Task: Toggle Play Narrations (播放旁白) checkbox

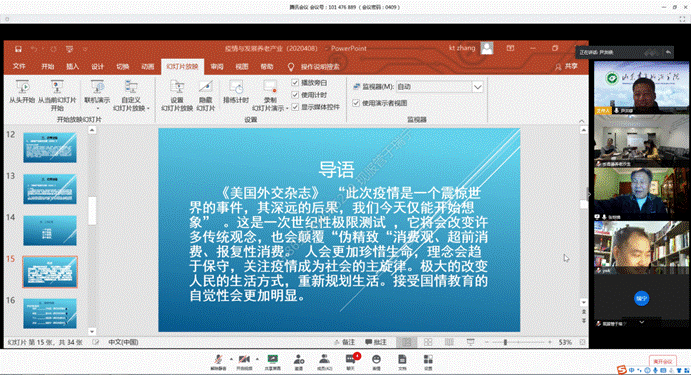Action: pyautogui.click(x=295, y=82)
